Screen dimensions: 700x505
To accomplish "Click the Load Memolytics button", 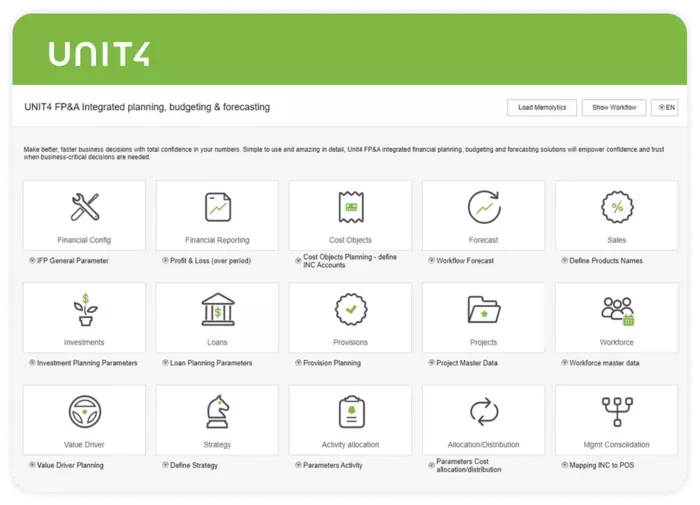I will 542,108.
